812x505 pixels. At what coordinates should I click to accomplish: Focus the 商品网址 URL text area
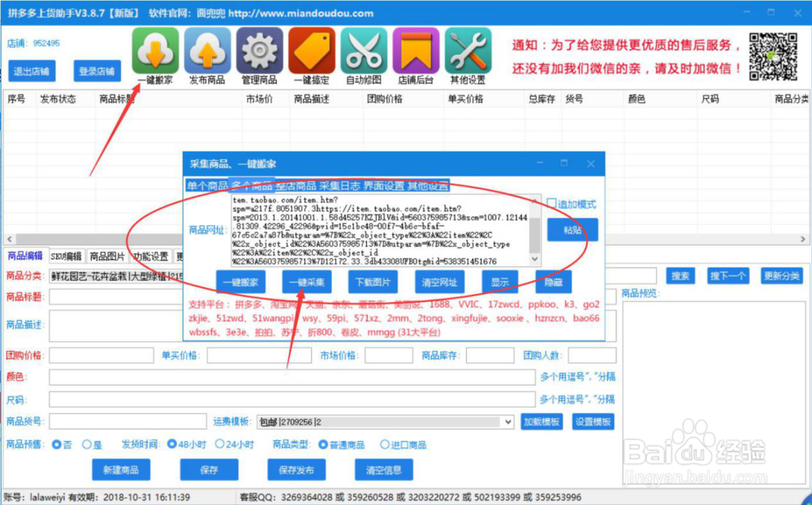(380, 230)
